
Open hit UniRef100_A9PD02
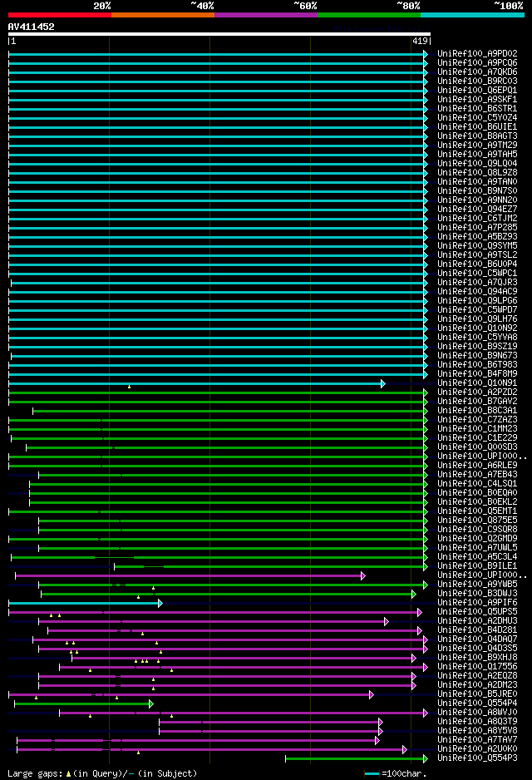(477, 53)
